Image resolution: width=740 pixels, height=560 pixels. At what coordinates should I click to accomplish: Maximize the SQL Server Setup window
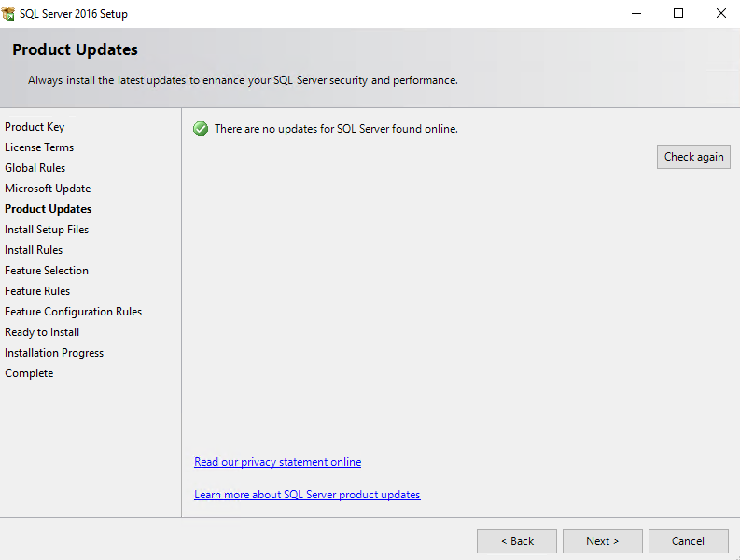678,14
